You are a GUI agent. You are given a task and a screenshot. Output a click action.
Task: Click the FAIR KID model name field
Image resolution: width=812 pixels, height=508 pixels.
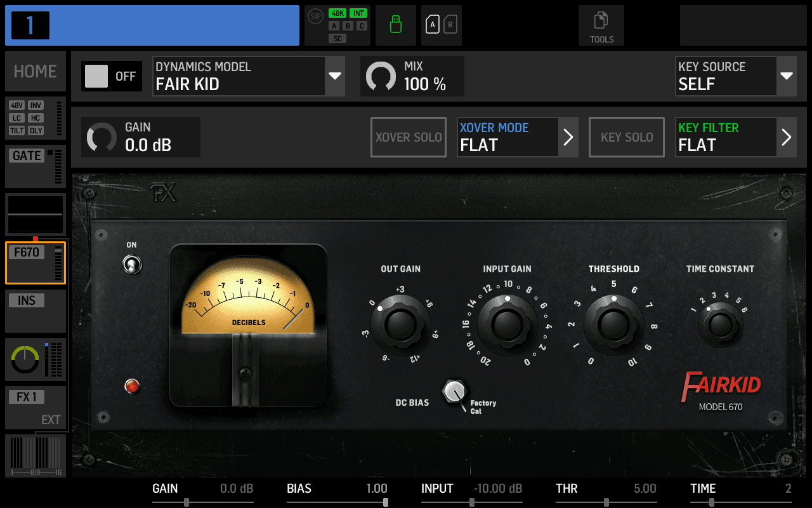239,76
